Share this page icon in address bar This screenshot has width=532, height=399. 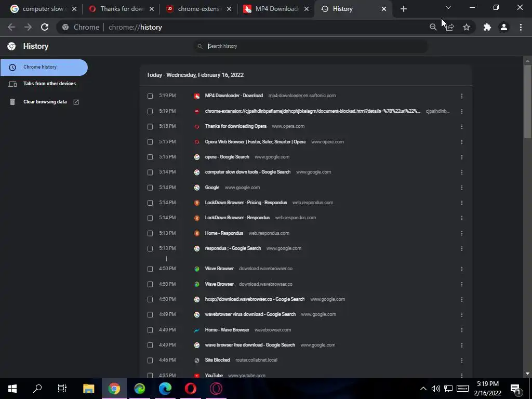[x=450, y=27]
